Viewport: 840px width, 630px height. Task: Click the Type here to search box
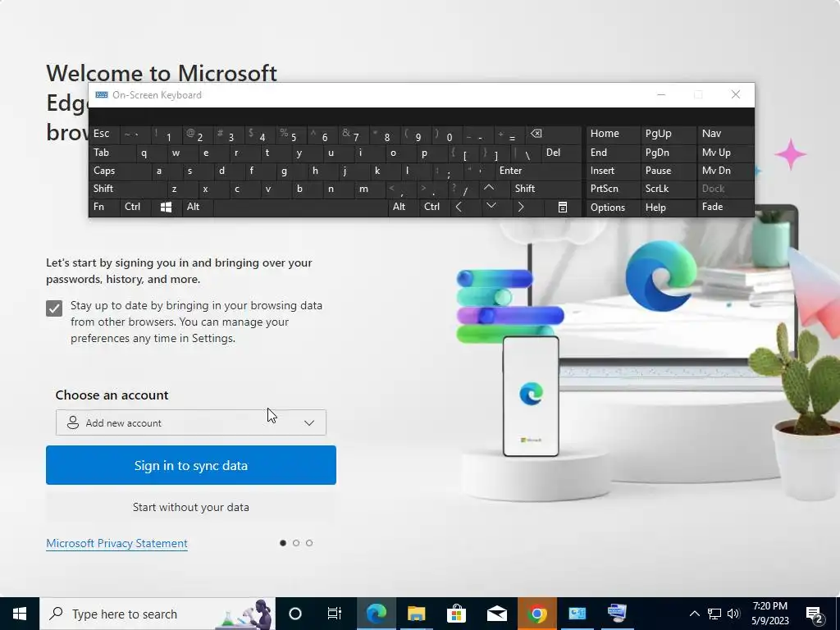click(x=157, y=614)
